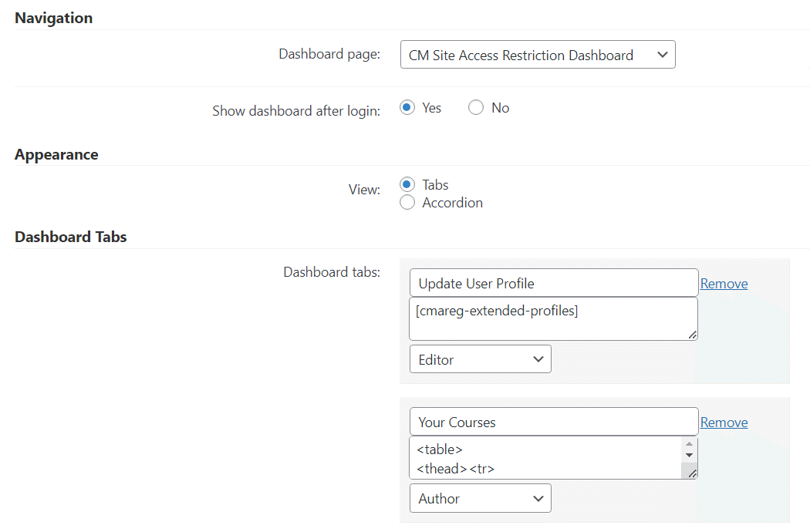The height and width of the screenshot is (532, 810).
Task: Click the Update User Profile title field
Action: [553, 283]
